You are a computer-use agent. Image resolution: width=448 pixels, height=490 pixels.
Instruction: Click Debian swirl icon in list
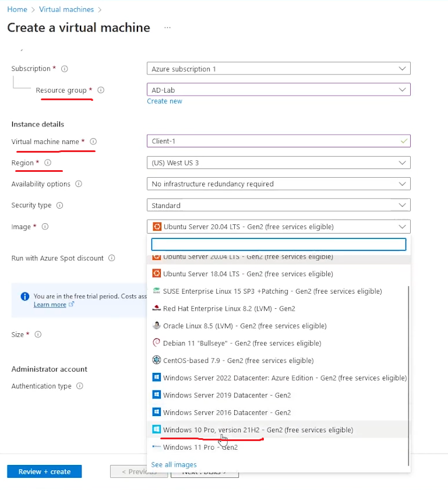(x=157, y=343)
